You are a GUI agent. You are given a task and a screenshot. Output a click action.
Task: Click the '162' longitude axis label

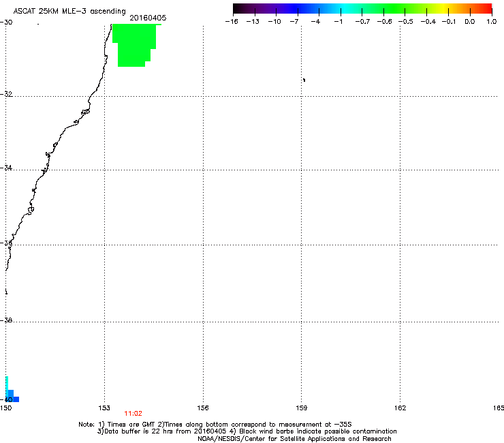pyautogui.click(x=400, y=408)
